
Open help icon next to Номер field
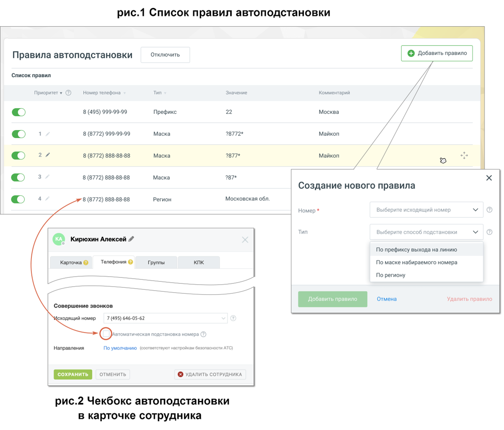pos(490,210)
